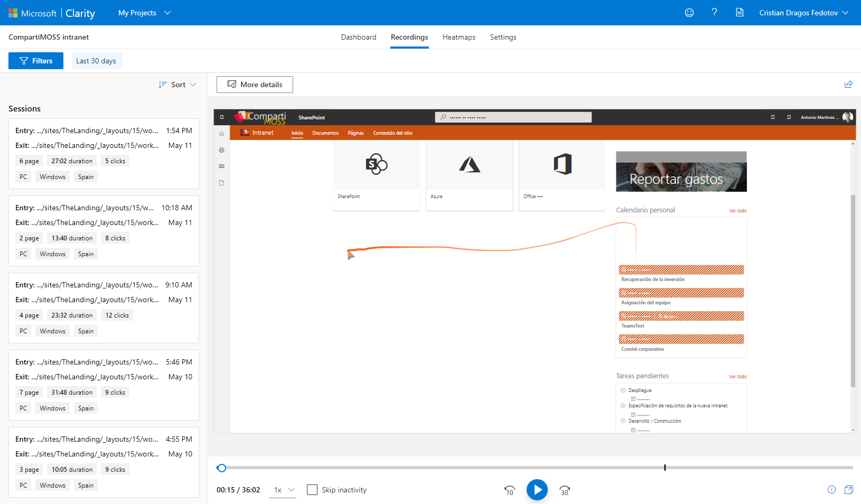Click the info icon beside the player controls
The width and height of the screenshot is (861, 504).
point(831,490)
